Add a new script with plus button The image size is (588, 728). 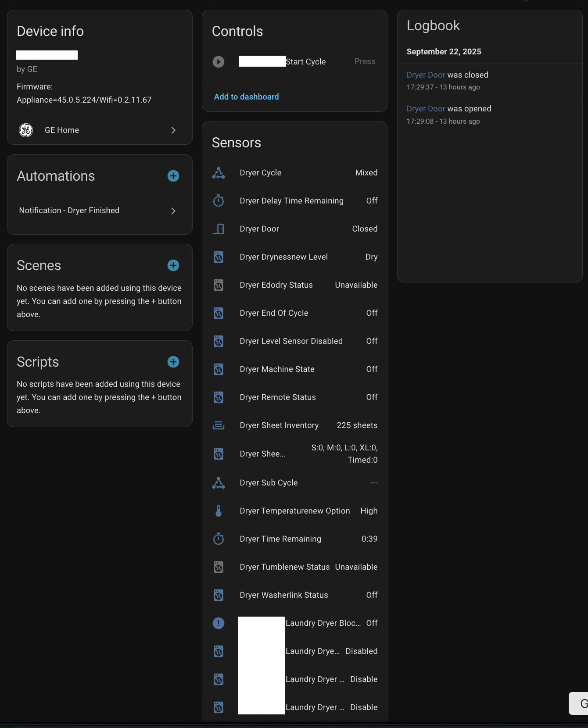pyautogui.click(x=173, y=362)
